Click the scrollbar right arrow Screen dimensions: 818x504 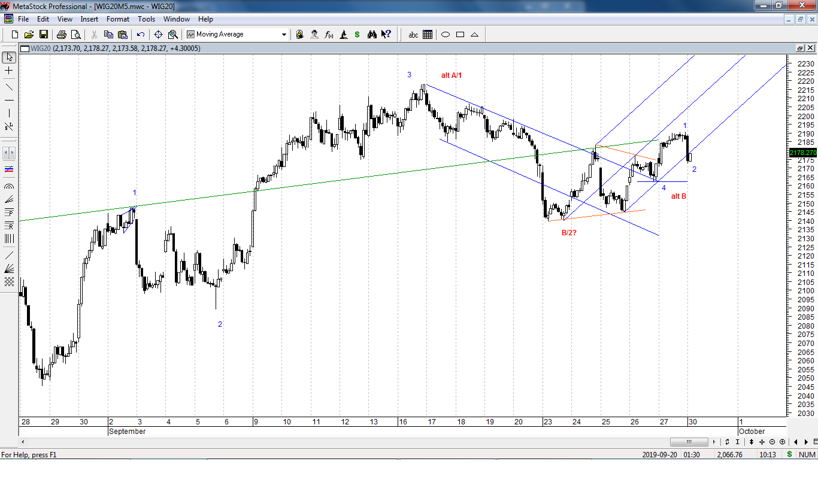714,442
